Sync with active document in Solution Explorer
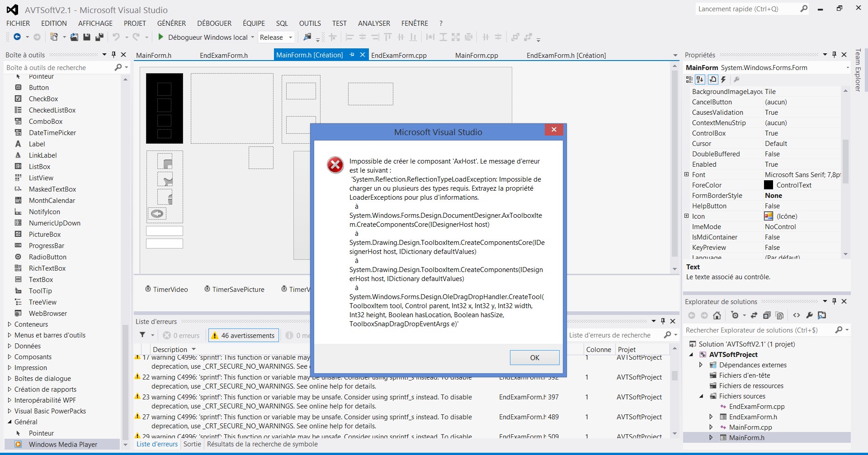The image size is (868, 455). [x=754, y=315]
